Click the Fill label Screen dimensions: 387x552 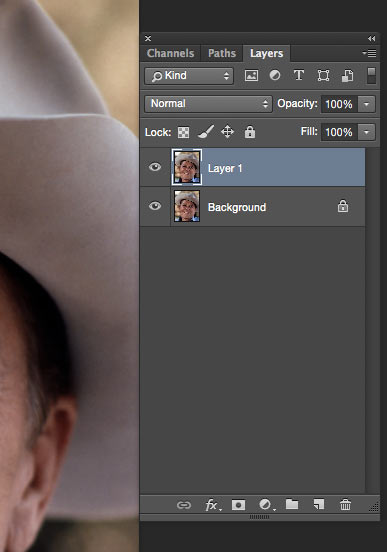click(309, 132)
